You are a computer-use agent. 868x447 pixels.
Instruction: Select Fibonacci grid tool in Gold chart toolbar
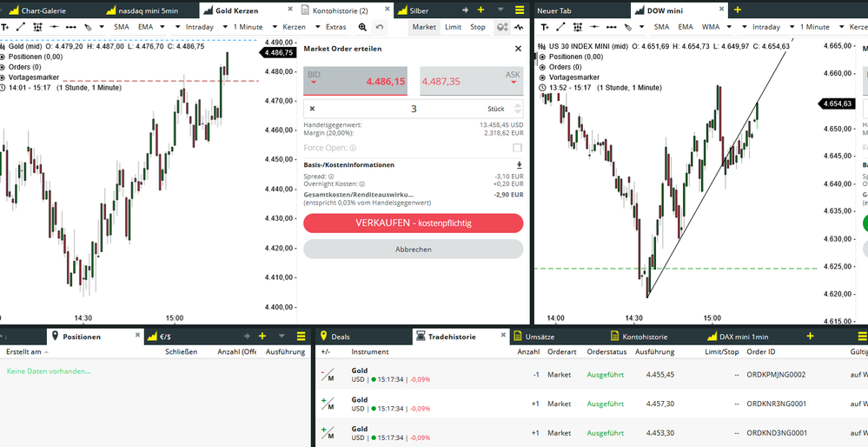click(x=37, y=27)
